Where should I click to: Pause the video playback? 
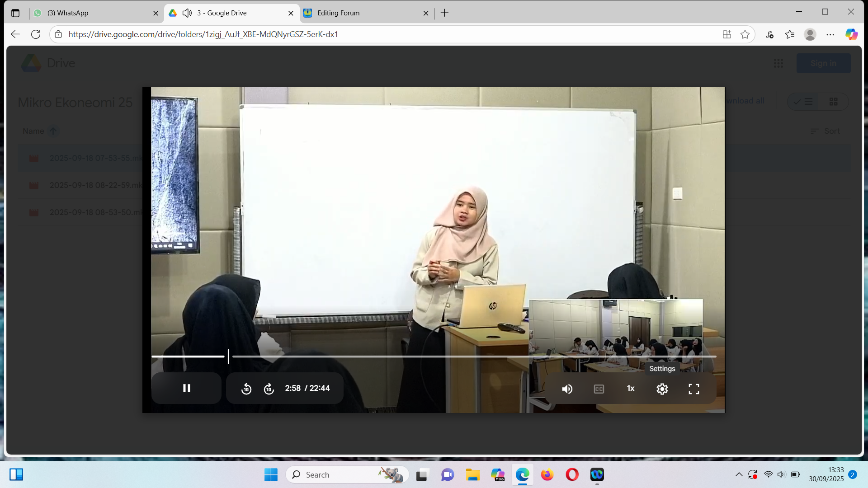click(186, 388)
